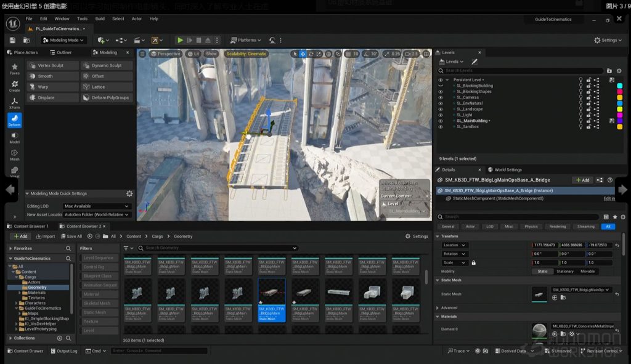Open the Platforms dropdown

pyautogui.click(x=245, y=40)
